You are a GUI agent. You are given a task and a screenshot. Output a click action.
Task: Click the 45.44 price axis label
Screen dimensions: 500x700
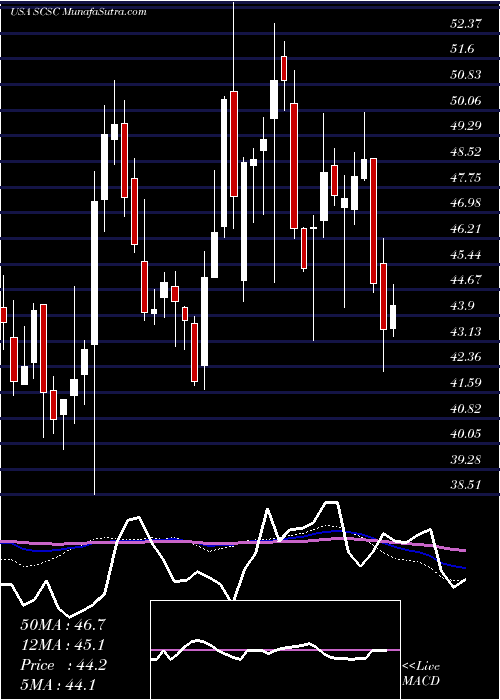click(x=466, y=255)
